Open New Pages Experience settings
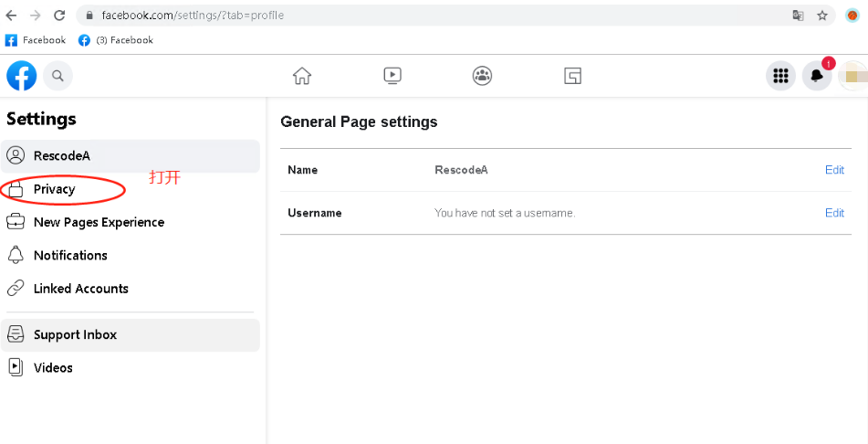Viewport: 868px width, 444px height. coord(99,222)
